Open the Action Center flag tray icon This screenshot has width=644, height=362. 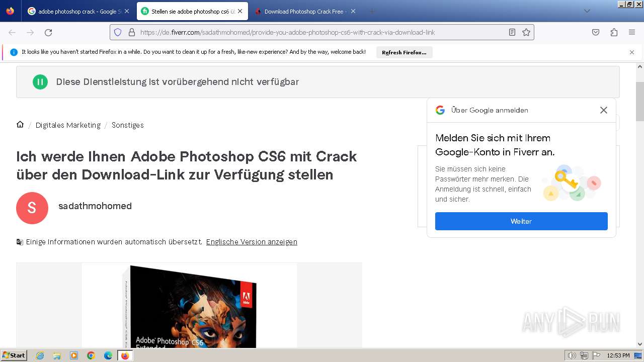[x=596, y=355]
